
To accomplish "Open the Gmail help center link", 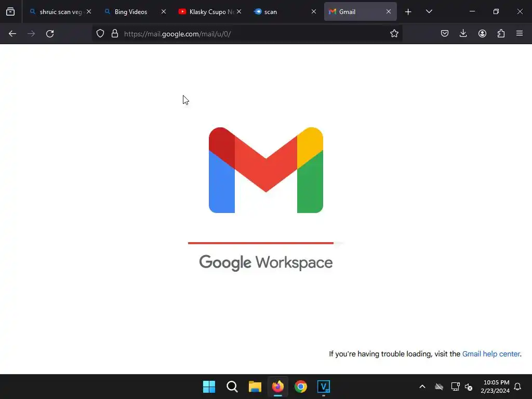I will (491, 354).
